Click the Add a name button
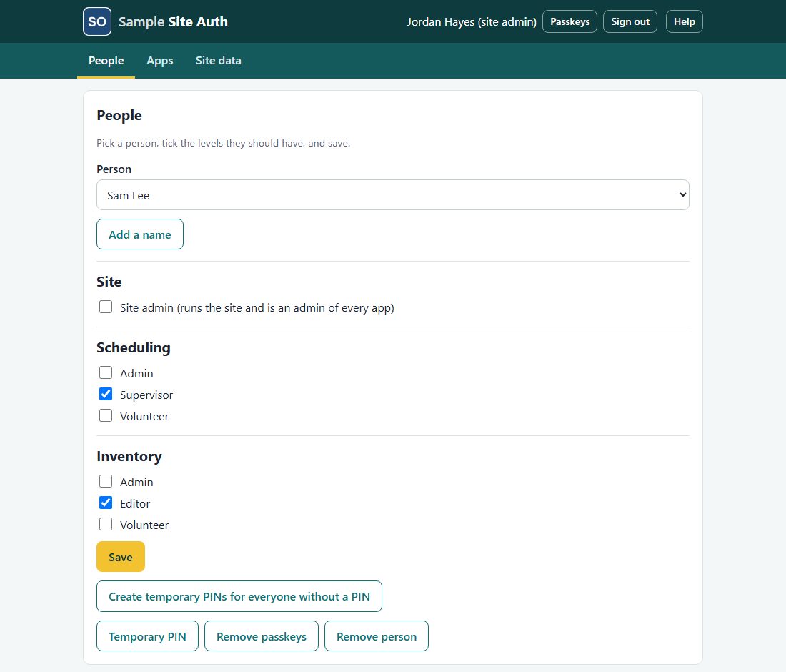The width and height of the screenshot is (786, 672). pyautogui.click(x=140, y=234)
